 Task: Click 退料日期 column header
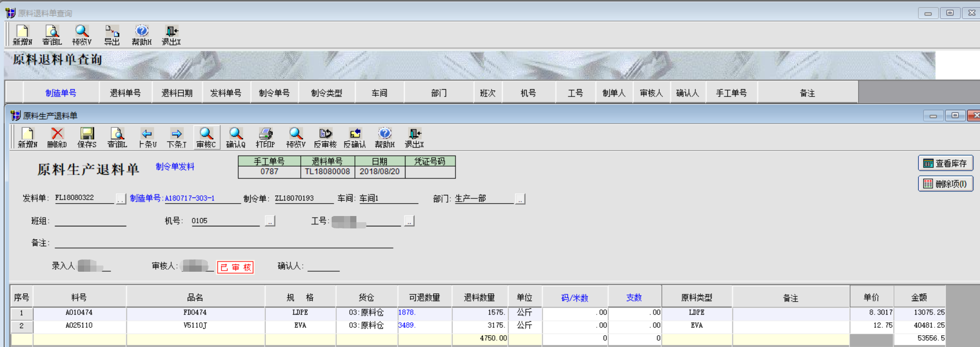[x=177, y=93]
